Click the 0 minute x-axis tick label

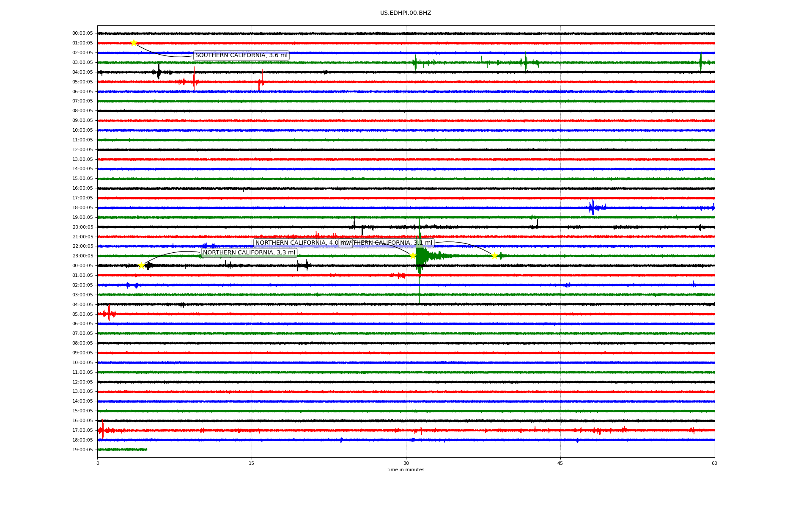pos(98,463)
